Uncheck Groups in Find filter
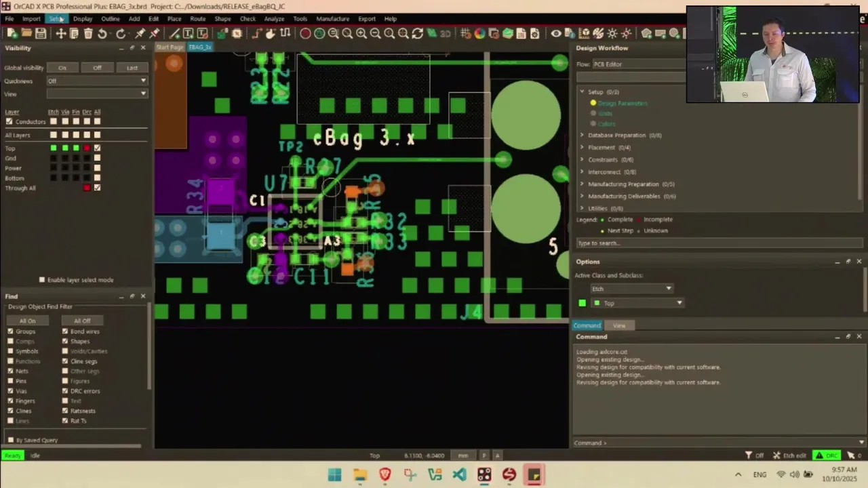868x488 pixels. pyautogui.click(x=10, y=331)
